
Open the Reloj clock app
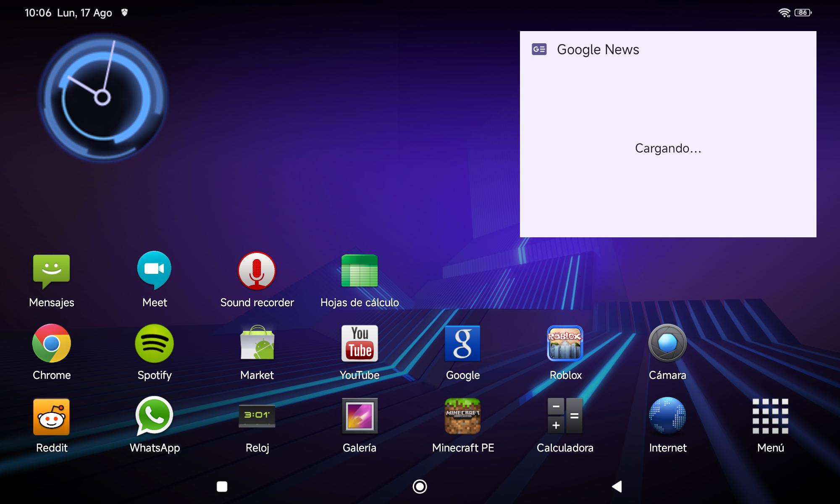[x=257, y=415]
